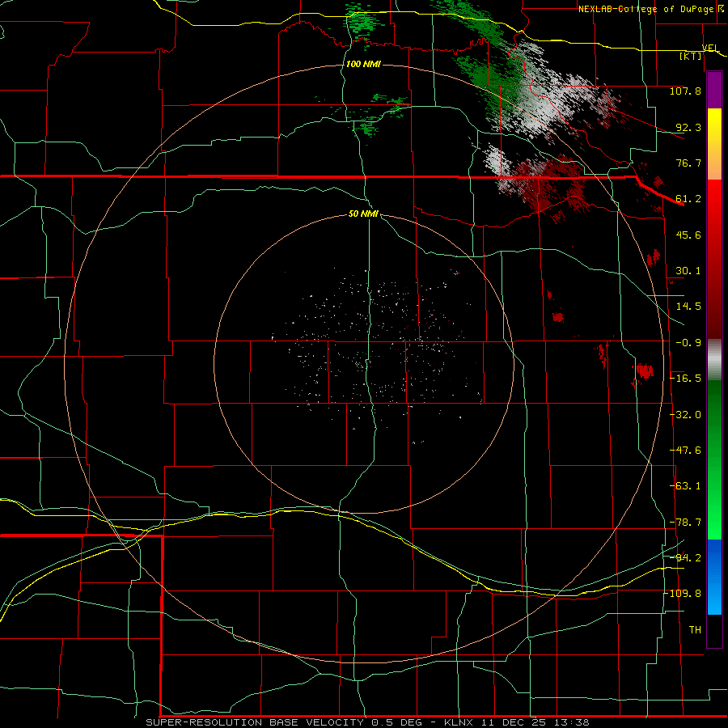
Task: Click the 14.5 velocity scale value
Action: (x=688, y=307)
